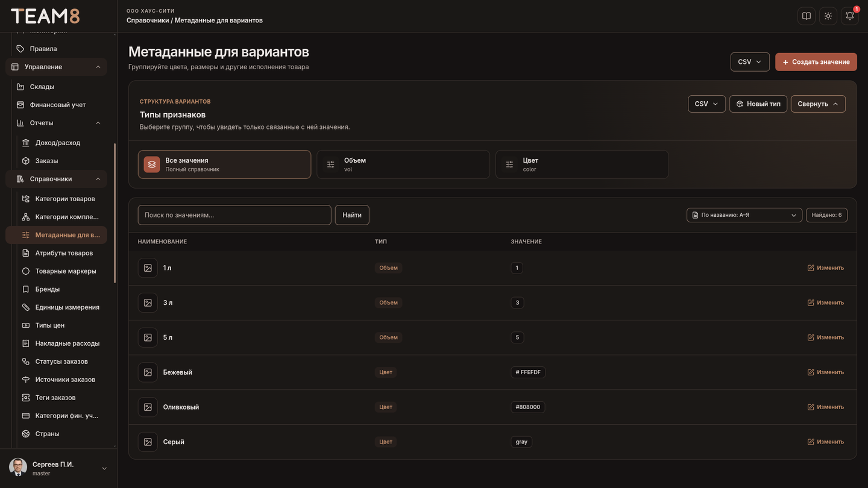The image size is (868, 488).
Task: Click the image icon in the Серый row
Action: [x=148, y=442]
